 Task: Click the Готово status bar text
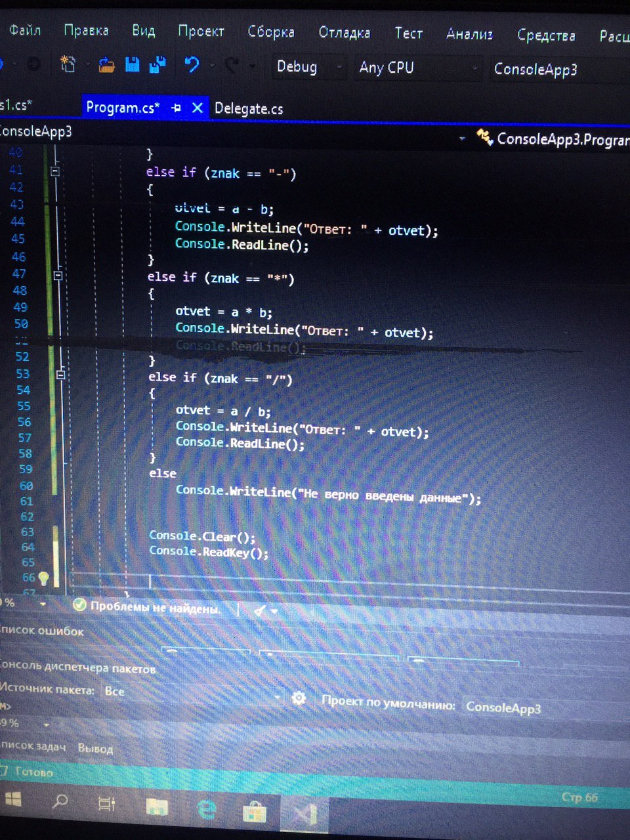click(x=33, y=772)
